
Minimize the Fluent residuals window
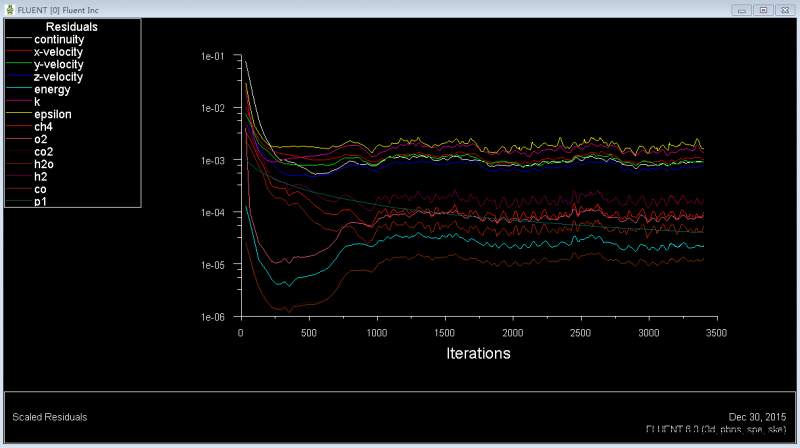(740, 10)
